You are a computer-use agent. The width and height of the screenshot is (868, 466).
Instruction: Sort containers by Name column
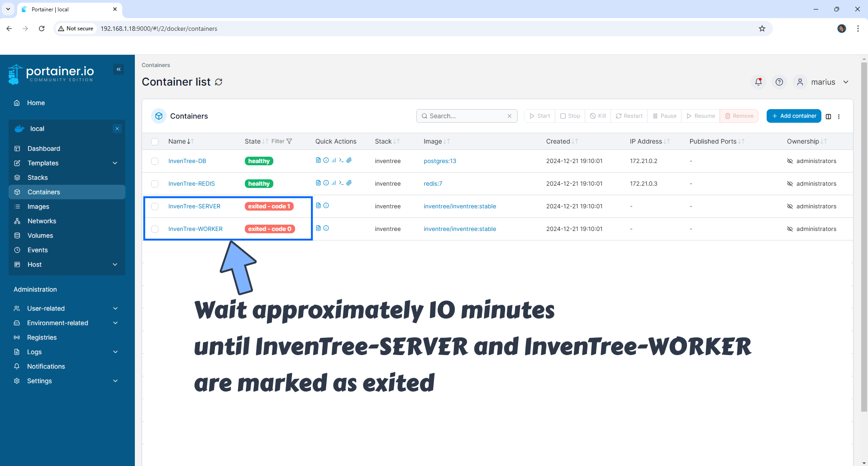tap(181, 141)
